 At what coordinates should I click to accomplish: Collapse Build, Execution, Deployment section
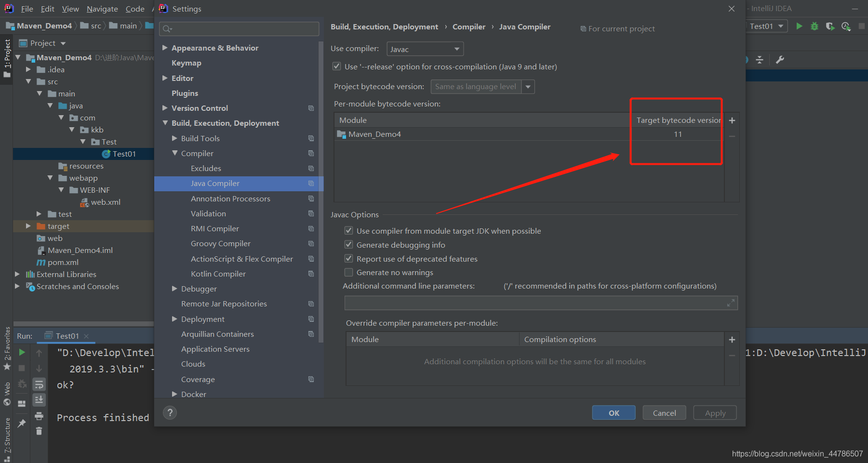165,123
